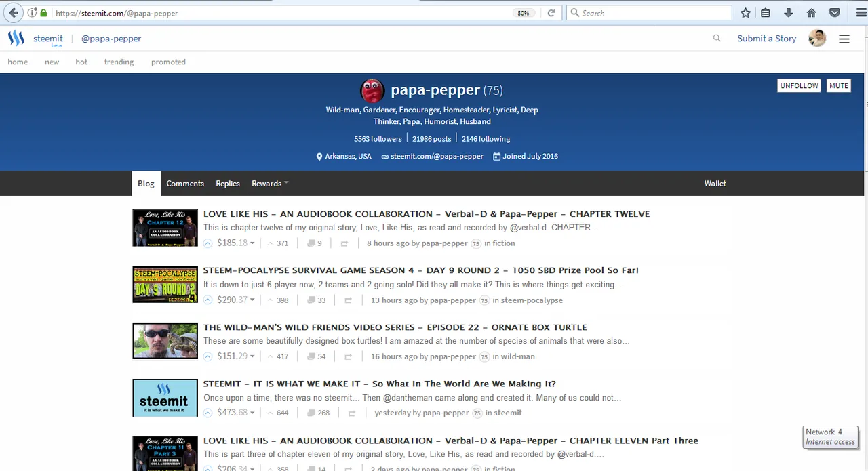
Task: Click the browser URL address field
Action: [x=281, y=13]
